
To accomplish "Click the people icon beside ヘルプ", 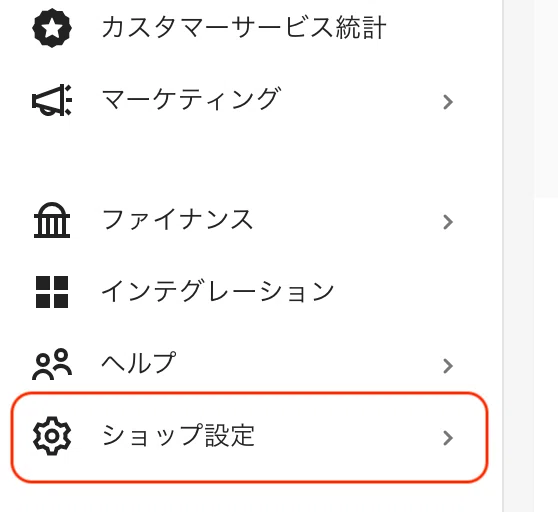I will [x=52, y=364].
